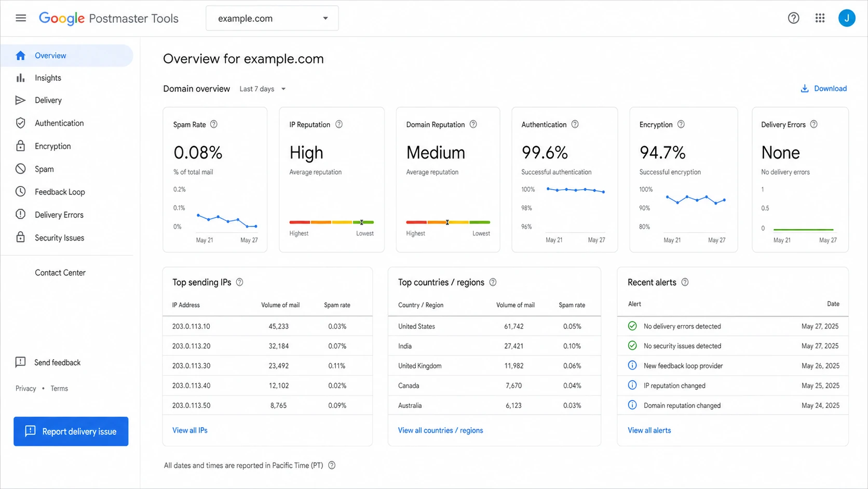Click Australia country row
Image resolution: width=868 pixels, height=489 pixels.
click(x=494, y=405)
